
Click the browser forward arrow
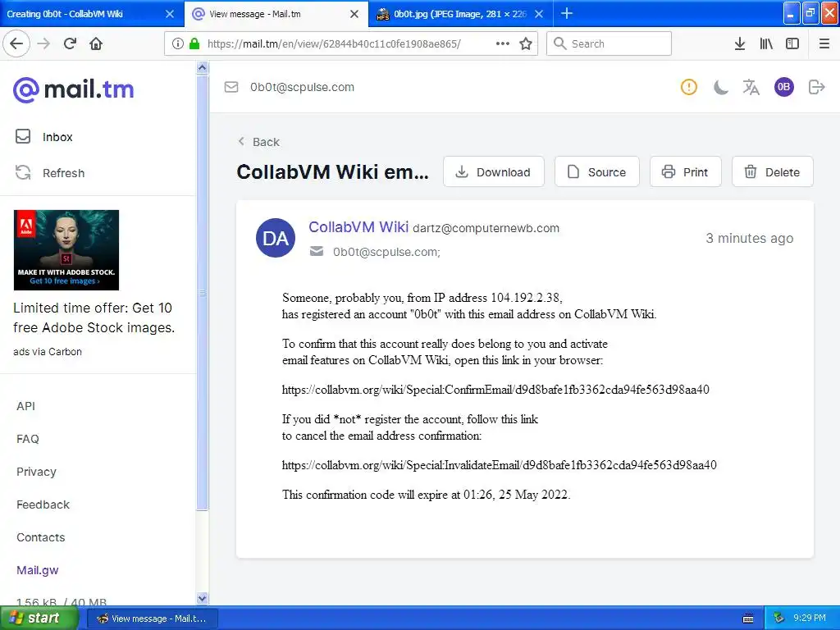pos(43,43)
